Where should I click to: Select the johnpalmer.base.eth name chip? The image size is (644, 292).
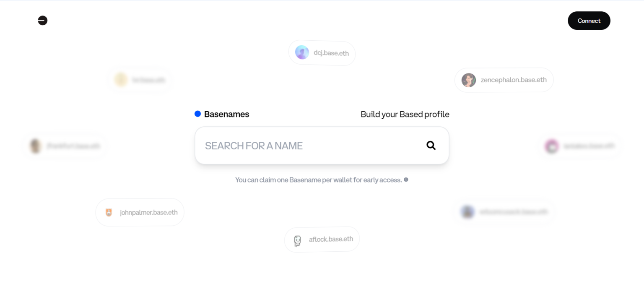pyautogui.click(x=140, y=212)
